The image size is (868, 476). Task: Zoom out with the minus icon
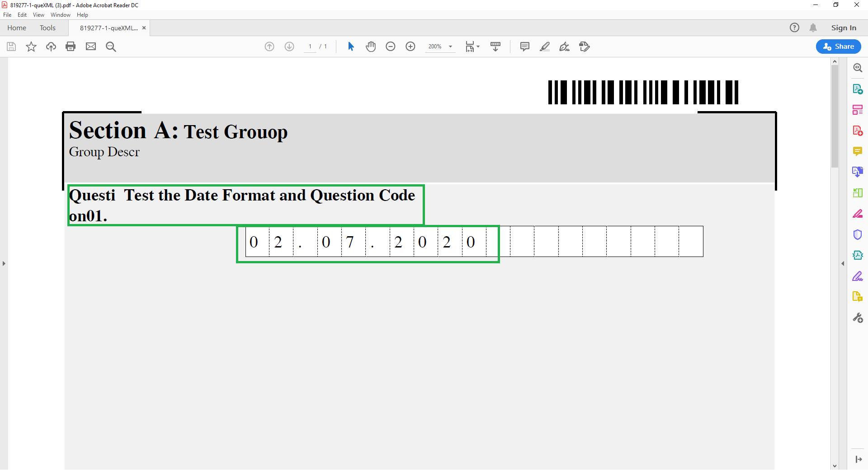pyautogui.click(x=391, y=47)
